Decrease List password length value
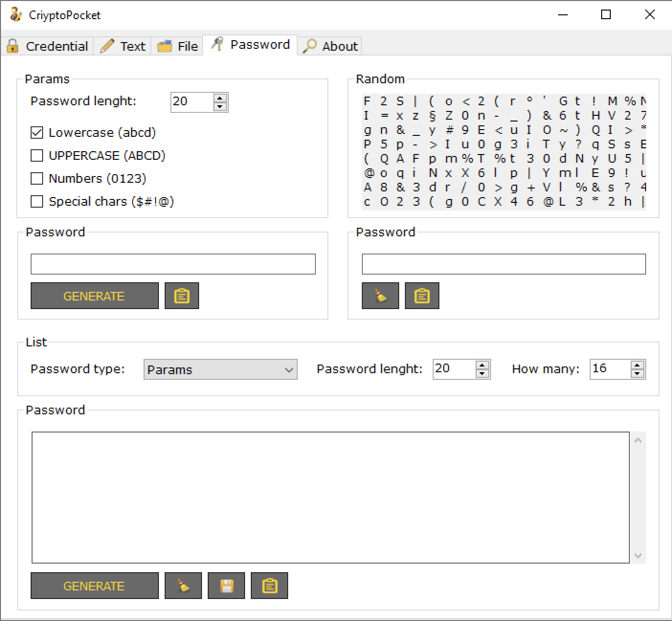 pyautogui.click(x=482, y=374)
